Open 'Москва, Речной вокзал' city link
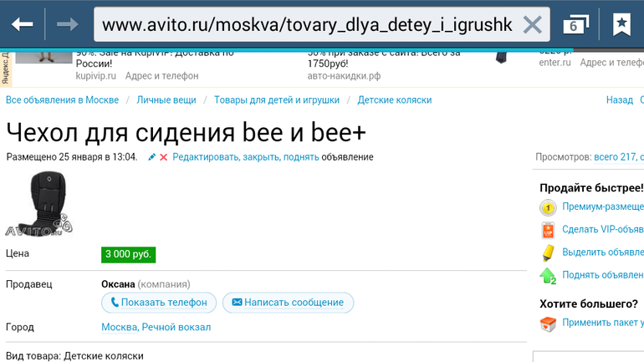 156,327
